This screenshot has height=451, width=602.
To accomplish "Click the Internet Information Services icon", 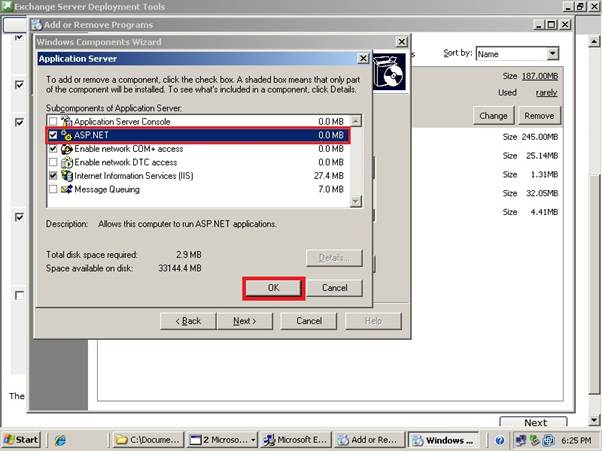I will pyautogui.click(x=66, y=176).
